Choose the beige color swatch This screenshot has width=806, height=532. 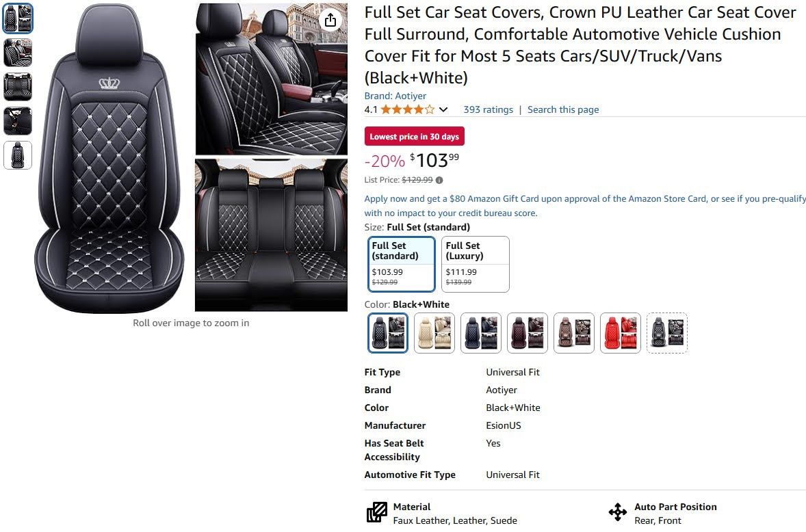pyautogui.click(x=434, y=333)
